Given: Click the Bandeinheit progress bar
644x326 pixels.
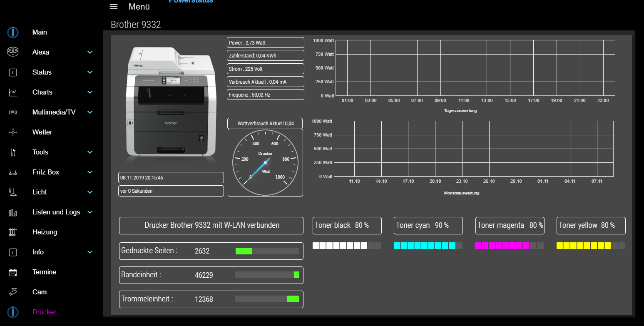Looking at the screenshot, I should [267, 275].
